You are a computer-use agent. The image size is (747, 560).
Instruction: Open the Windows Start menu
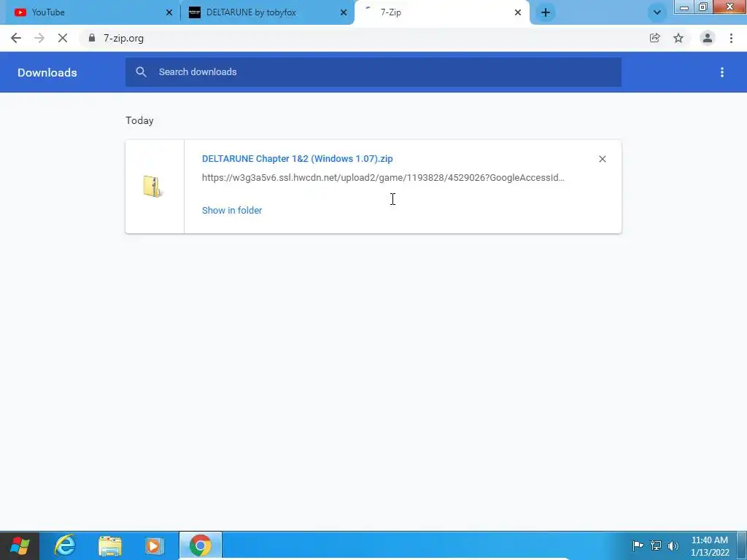click(x=19, y=545)
